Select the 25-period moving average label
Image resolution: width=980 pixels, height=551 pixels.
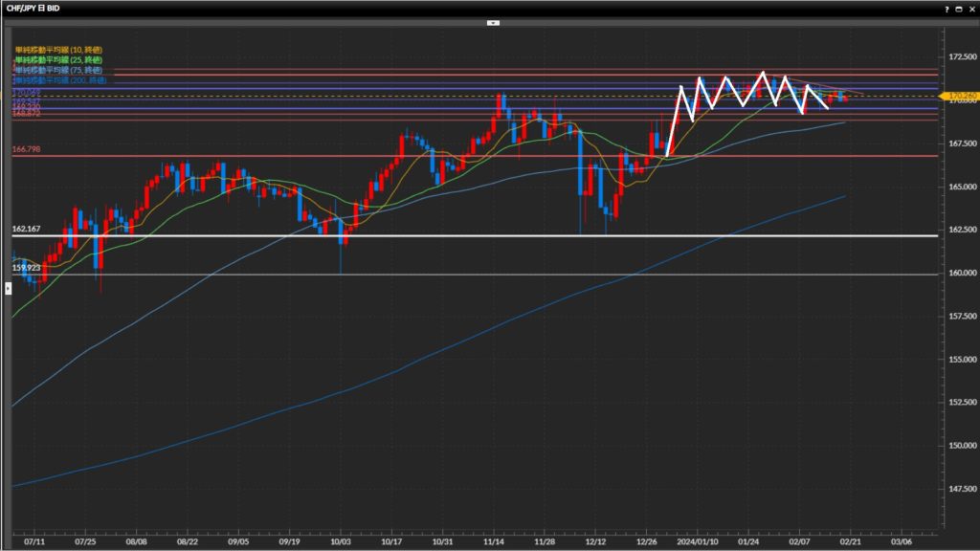[x=58, y=59]
